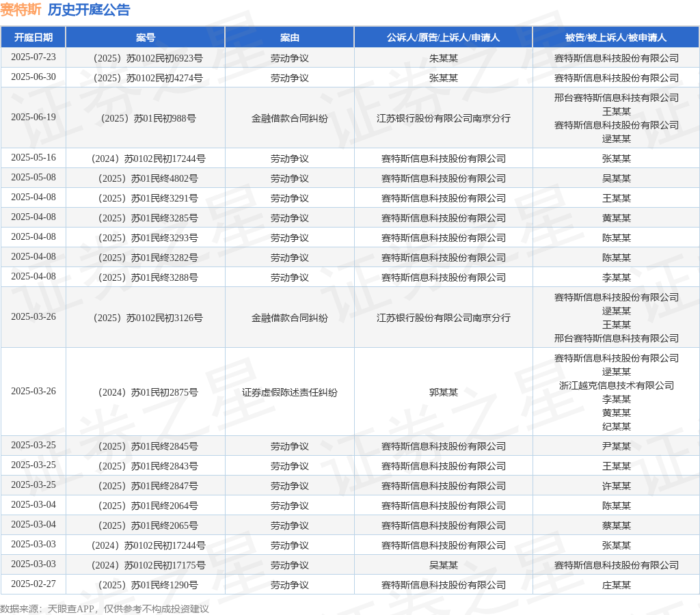This screenshot has height=615, width=700.
Task: Select case number (2025)苏0102民初3126号
Action: point(146,318)
